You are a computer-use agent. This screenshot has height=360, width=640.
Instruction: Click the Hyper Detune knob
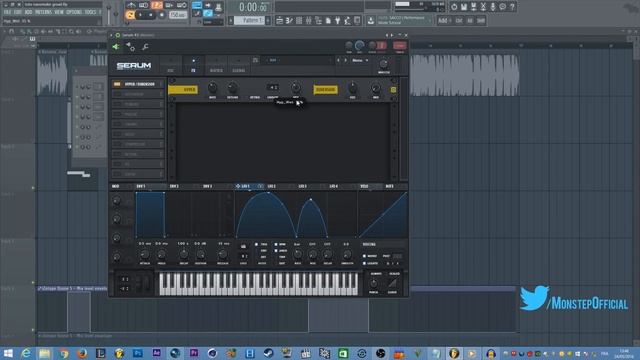pyautogui.click(x=232, y=87)
